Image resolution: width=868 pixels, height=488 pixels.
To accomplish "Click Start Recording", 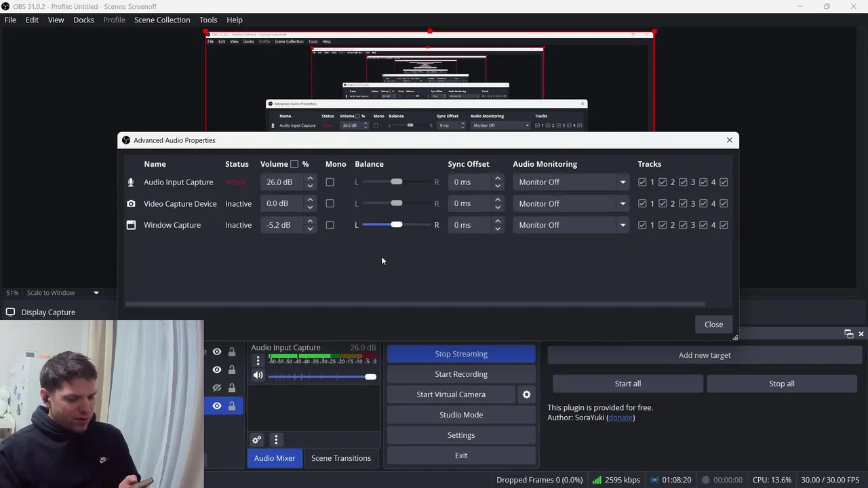I will [x=461, y=374].
